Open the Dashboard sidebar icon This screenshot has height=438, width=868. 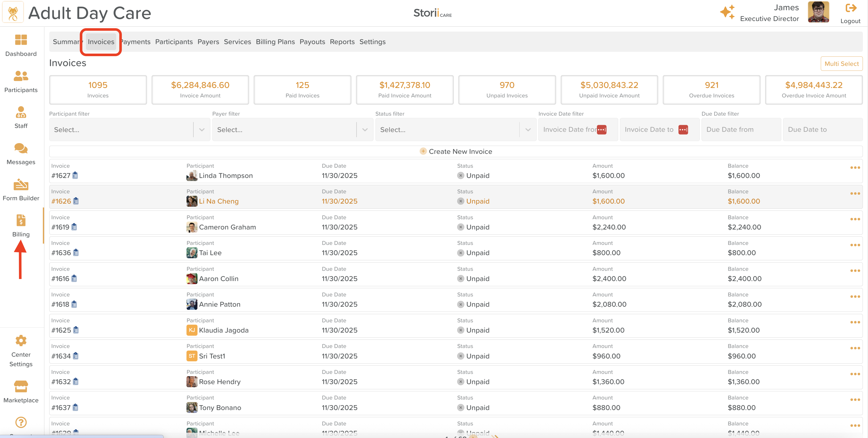click(x=21, y=40)
